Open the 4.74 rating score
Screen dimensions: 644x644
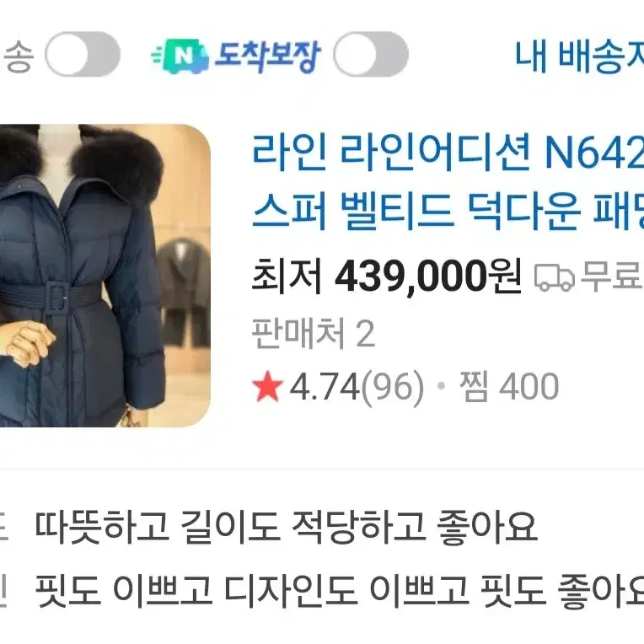pos(325,386)
